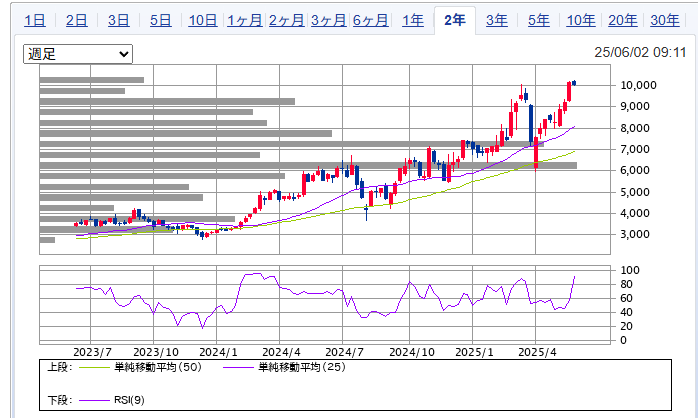Viewport: 698px width, 418px height.
Task: Click the 8,000 price axis label
Action: (635, 128)
